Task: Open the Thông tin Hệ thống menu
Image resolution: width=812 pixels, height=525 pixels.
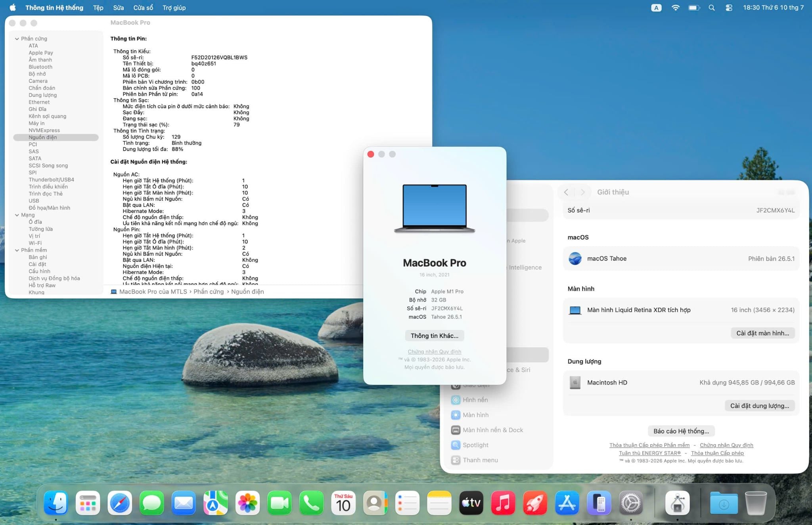Action: click(54, 8)
